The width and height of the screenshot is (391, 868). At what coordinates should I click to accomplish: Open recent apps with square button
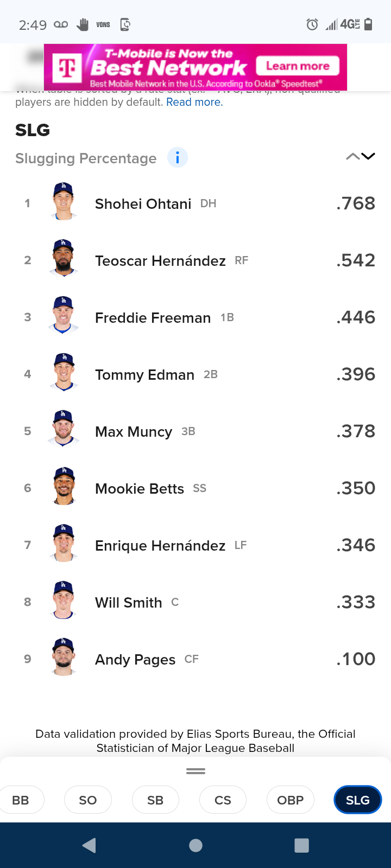(301, 845)
